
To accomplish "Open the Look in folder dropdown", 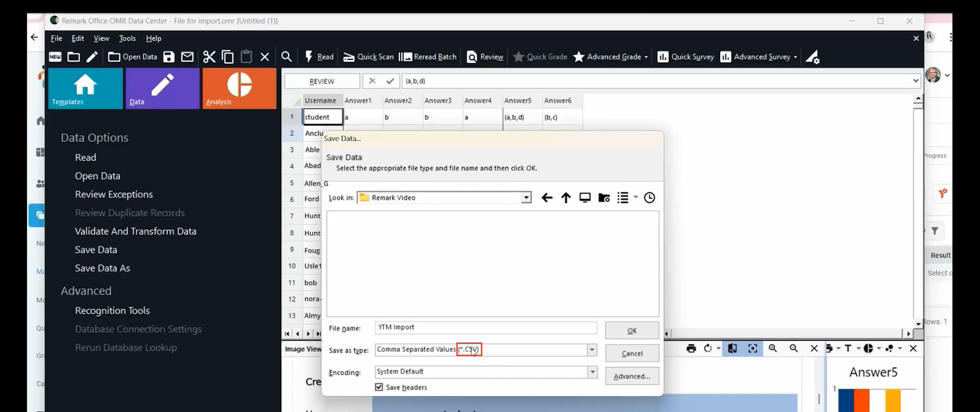I will (526, 197).
